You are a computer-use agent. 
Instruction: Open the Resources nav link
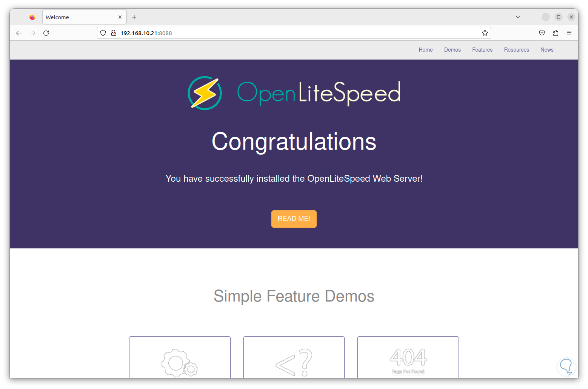pyautogui.click(x=517, y=50)
